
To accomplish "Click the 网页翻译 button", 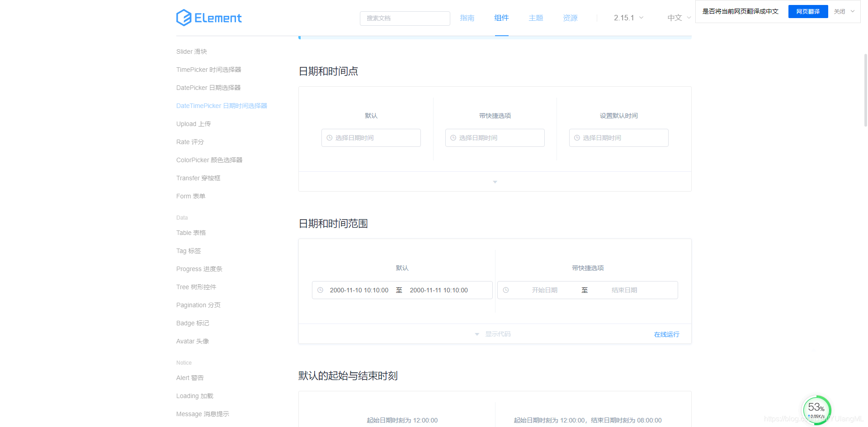I will pyautogui.click(x=808, y=11).
